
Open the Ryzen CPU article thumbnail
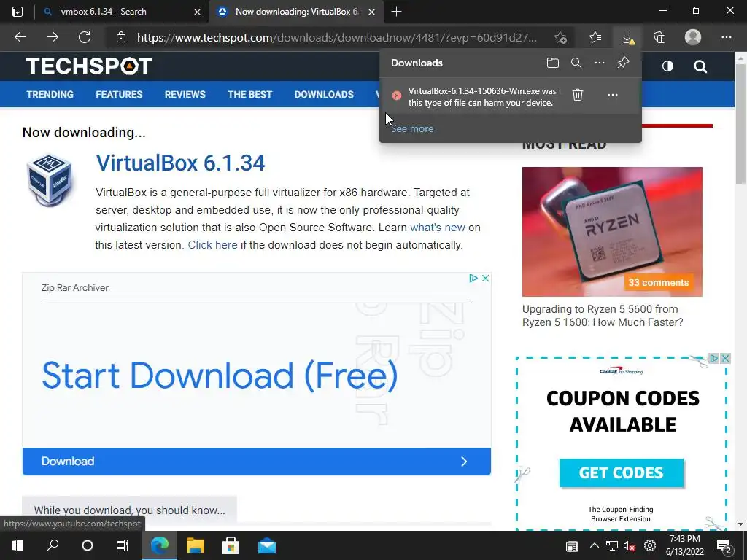(x=612, y=231)
